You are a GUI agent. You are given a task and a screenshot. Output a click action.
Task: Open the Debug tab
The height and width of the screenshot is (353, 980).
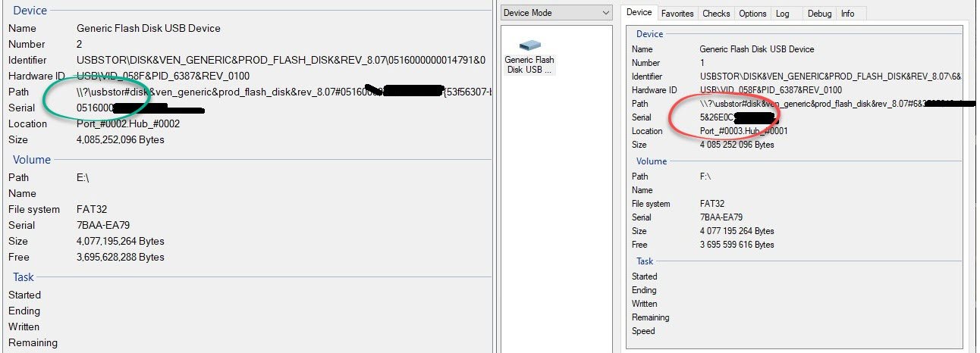(819, 14)
